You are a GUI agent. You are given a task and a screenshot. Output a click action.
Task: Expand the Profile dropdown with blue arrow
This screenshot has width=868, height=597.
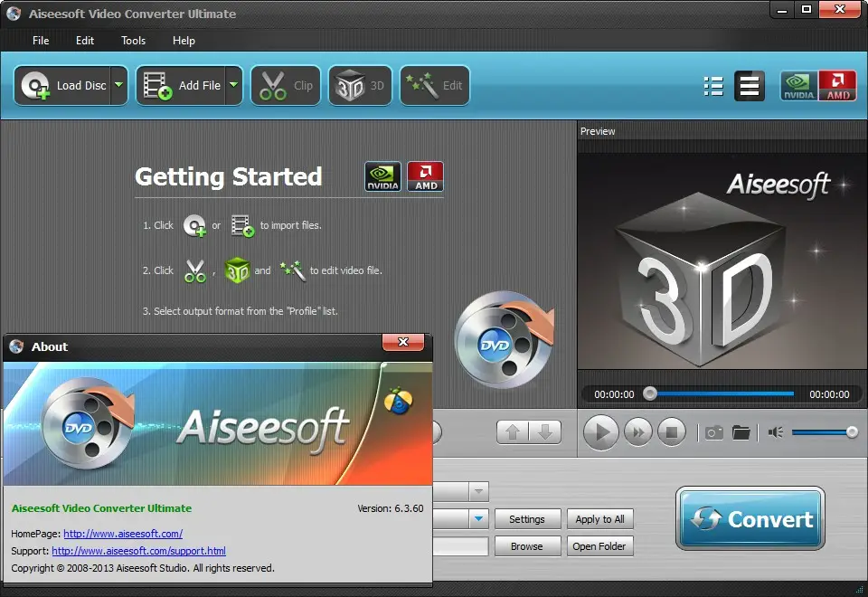point(478,519)
